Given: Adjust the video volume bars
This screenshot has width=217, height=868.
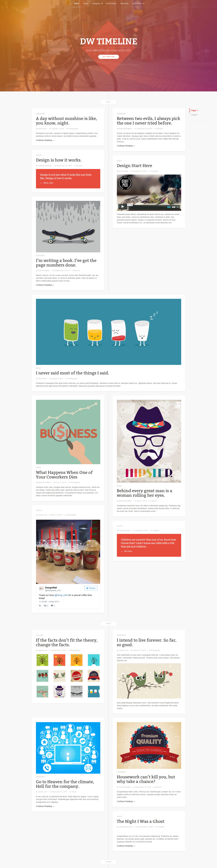Looking at the screenshot, I should [169, 207].
